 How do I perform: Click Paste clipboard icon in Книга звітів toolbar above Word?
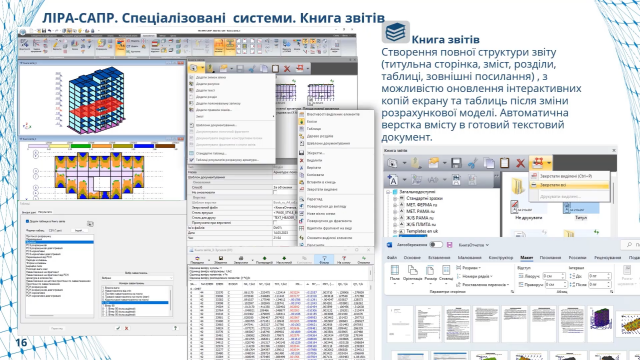[x=505, y=163]
